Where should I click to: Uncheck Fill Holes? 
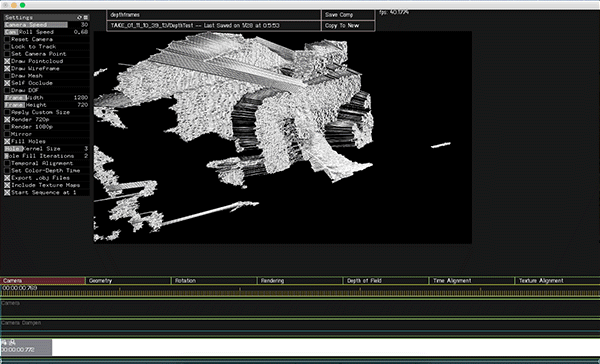7,141
